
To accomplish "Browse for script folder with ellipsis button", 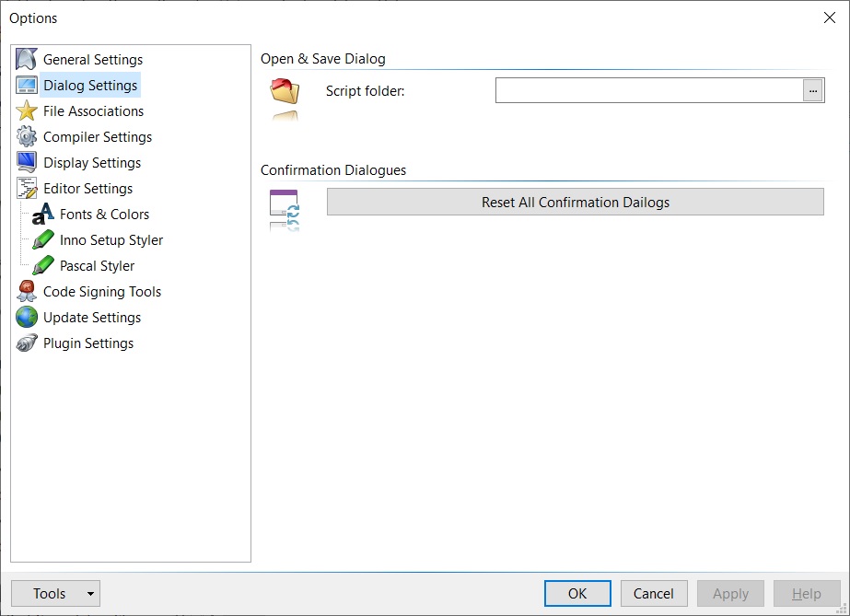I will pos(812,90).
